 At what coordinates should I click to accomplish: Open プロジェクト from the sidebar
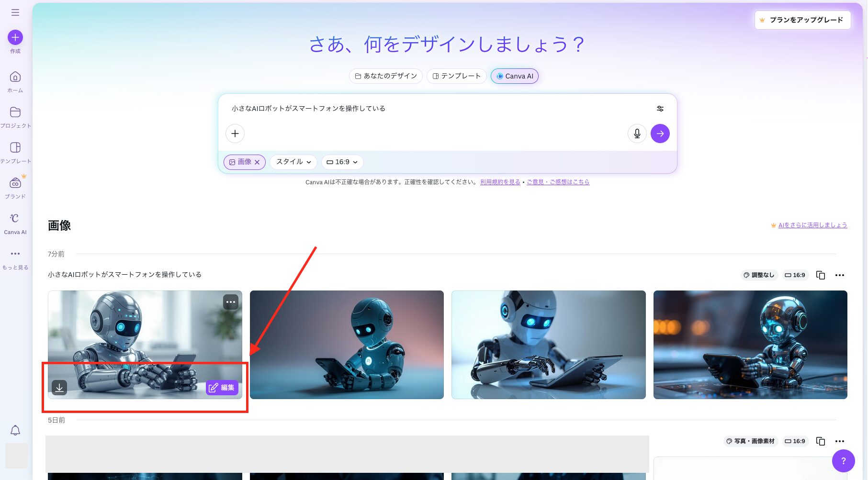15,113
